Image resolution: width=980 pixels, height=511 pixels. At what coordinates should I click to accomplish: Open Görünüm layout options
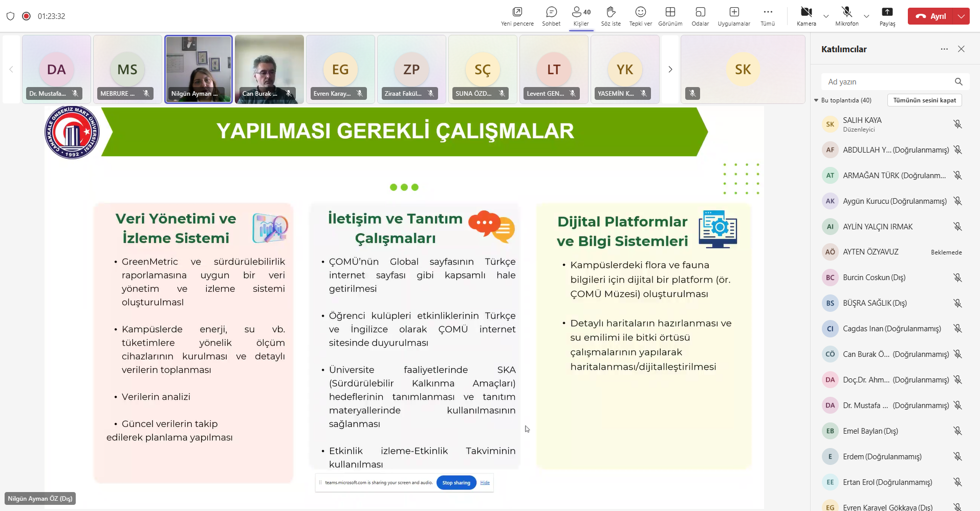pyautogui.click(x=670, y=16)
